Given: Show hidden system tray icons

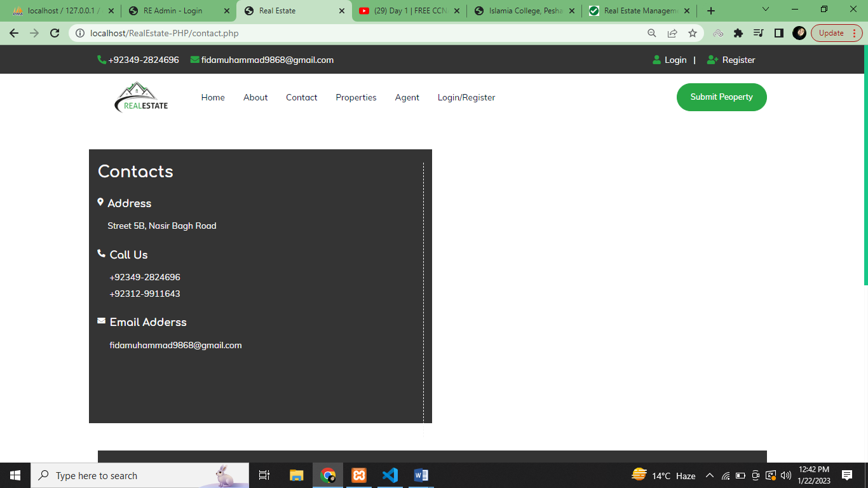Looking at the screenshot, I should pyautogui.click(x=710, y=475).
